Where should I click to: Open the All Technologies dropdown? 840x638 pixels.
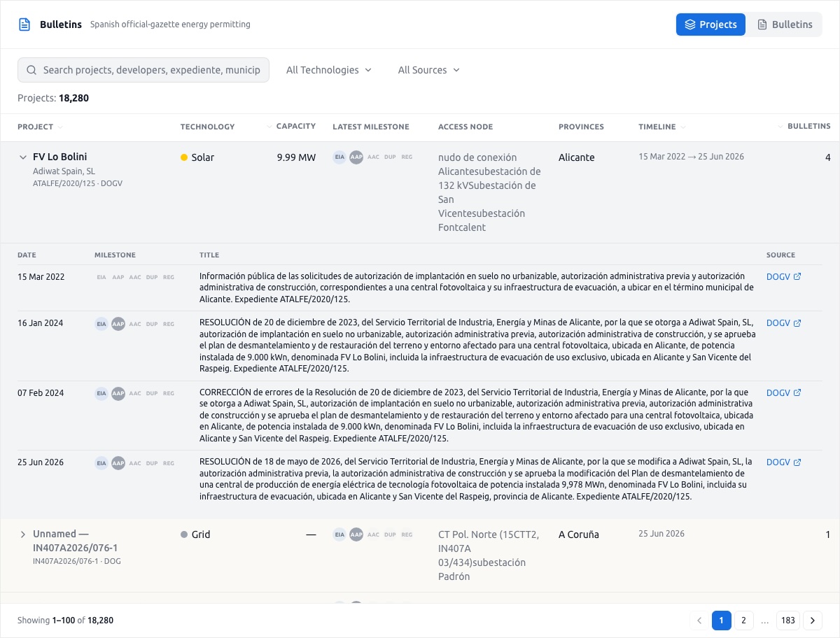pyautogui.click(x=329, y=70)
